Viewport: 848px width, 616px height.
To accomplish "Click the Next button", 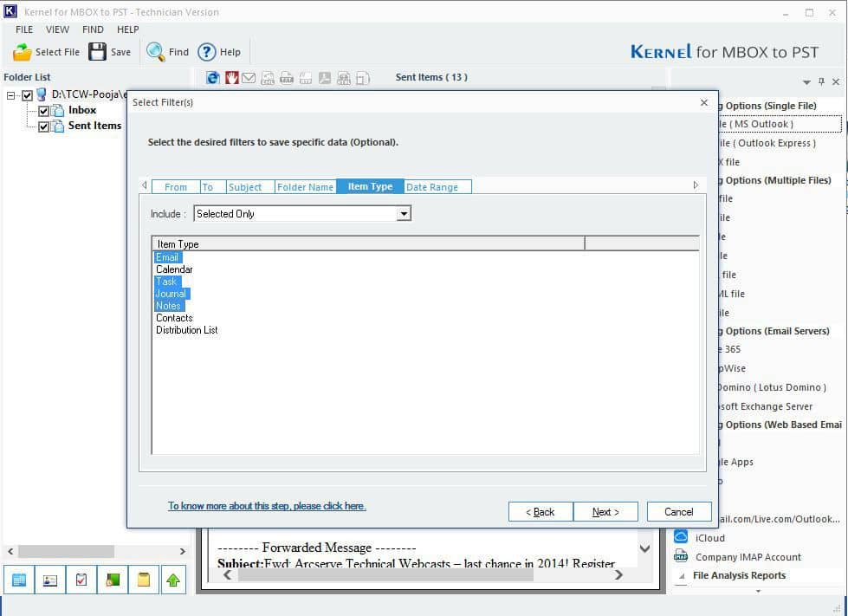I will (x=605, y=512).
